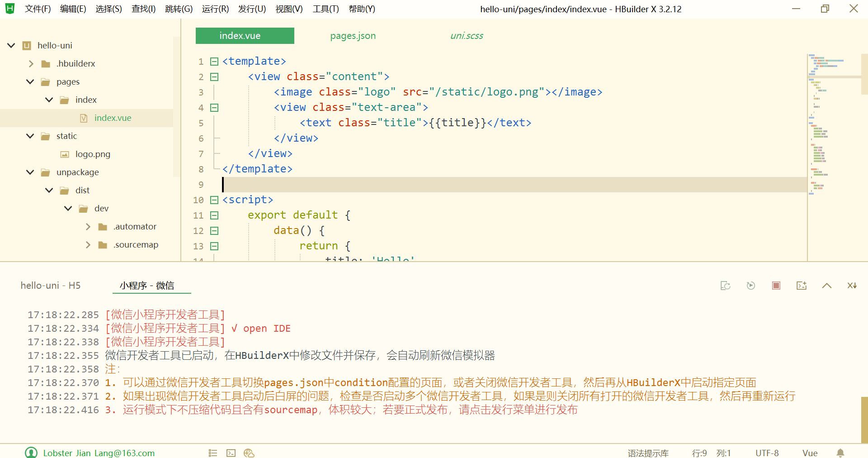Fold the script block at line 10
868x458 pixels.
coord(215,200)
